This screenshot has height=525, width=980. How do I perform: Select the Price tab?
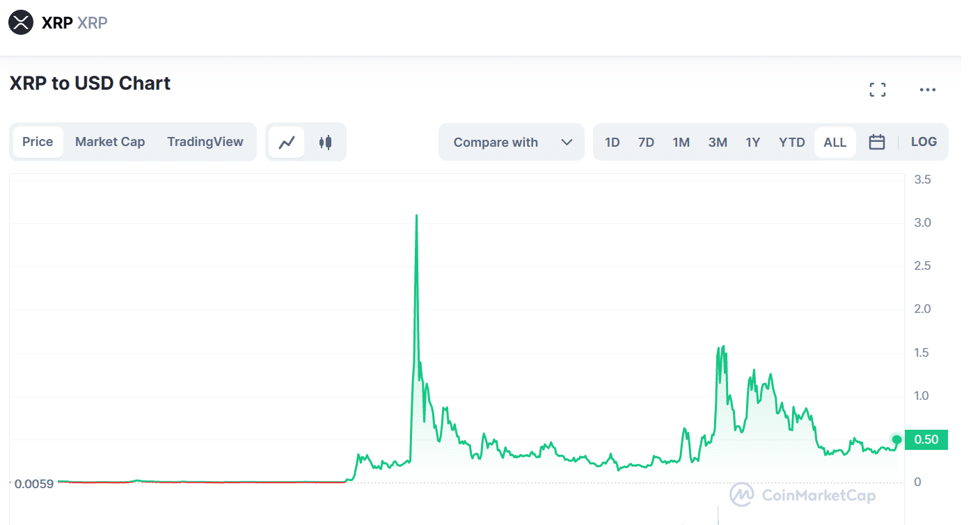(x=38, y=142)
